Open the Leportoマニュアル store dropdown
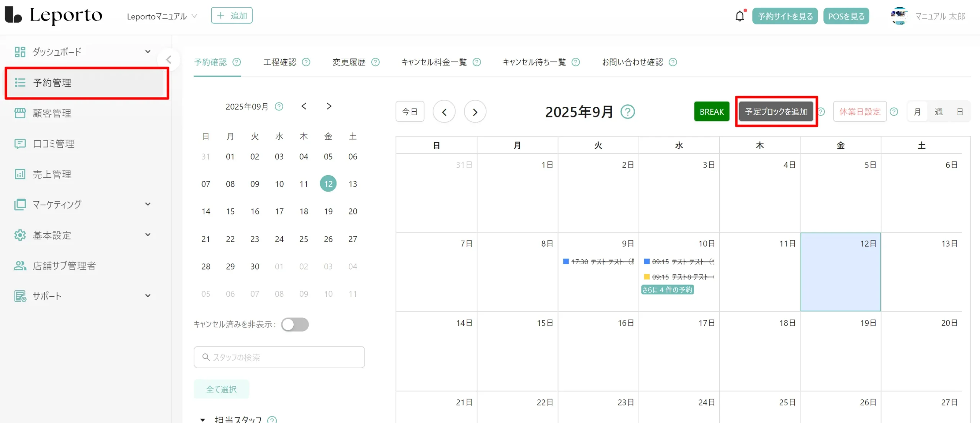This screenshot has width=980, height=423. tap(162, 16)
